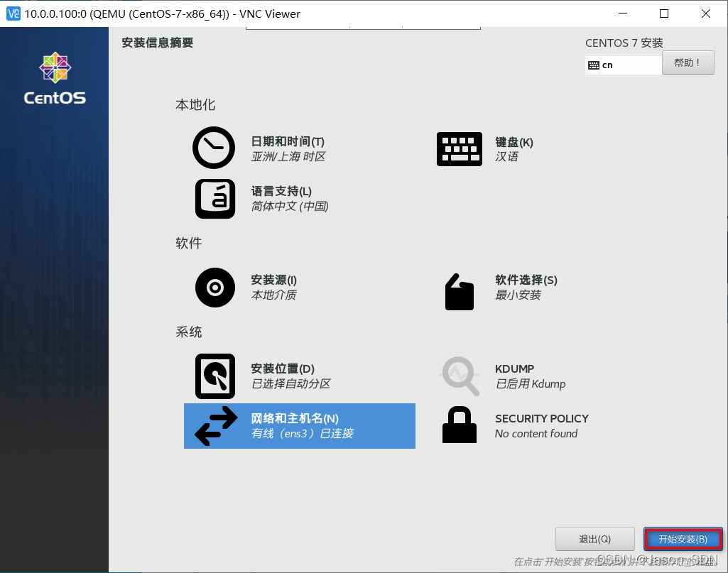Viewport: 728px width, 573px height.
Task: Select the 安装位置(D) label
Action: click(x=283, y=369)
